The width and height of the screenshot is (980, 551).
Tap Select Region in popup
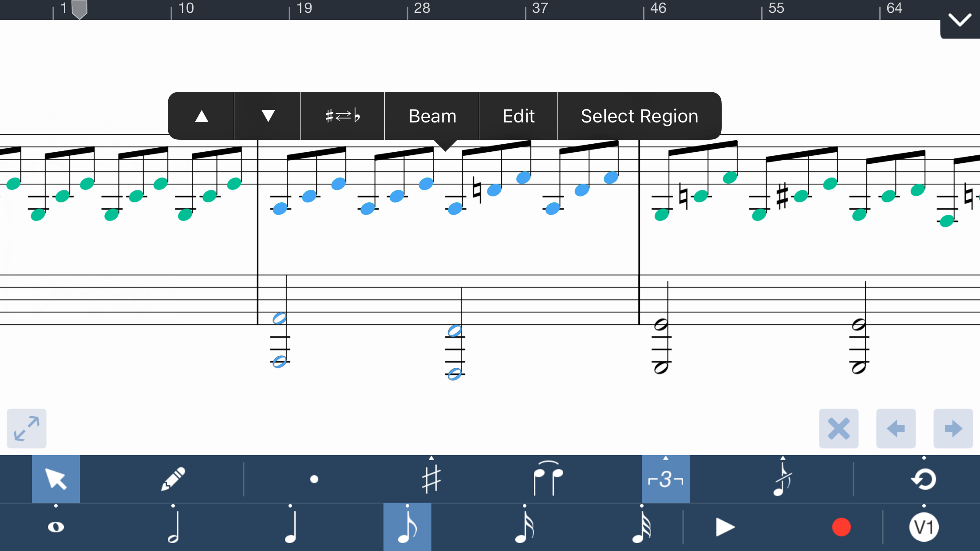(639, 116)
